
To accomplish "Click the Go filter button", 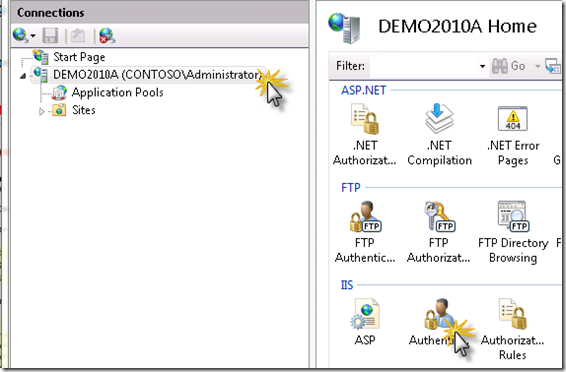I will pyautogui.click(x=509, y=66).
